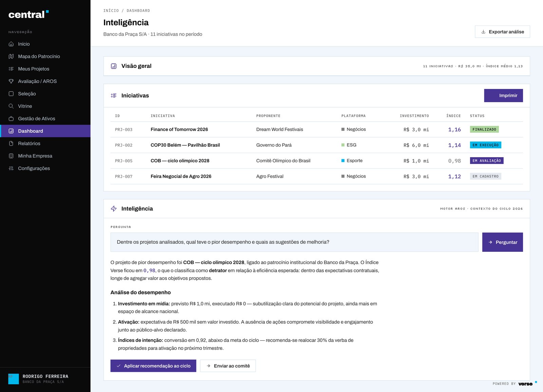
Task: Click the Imprimir button
Action: pyautogui.click(x=503, y=96)
